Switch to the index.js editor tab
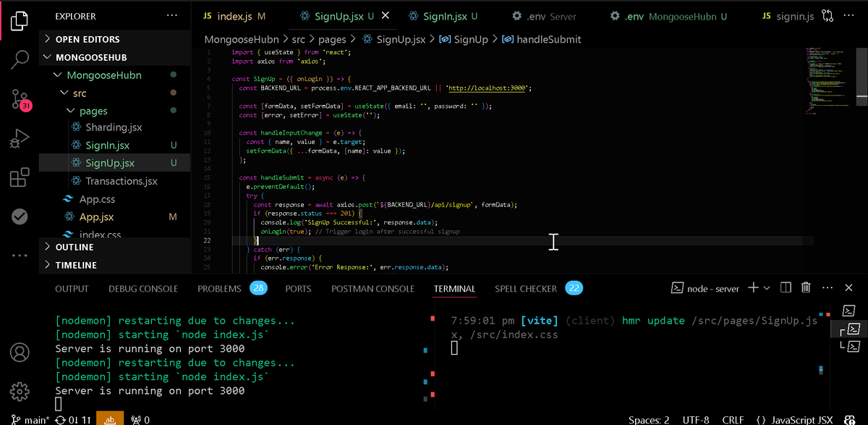Viewport: 868px width, 425px height. 234,16
